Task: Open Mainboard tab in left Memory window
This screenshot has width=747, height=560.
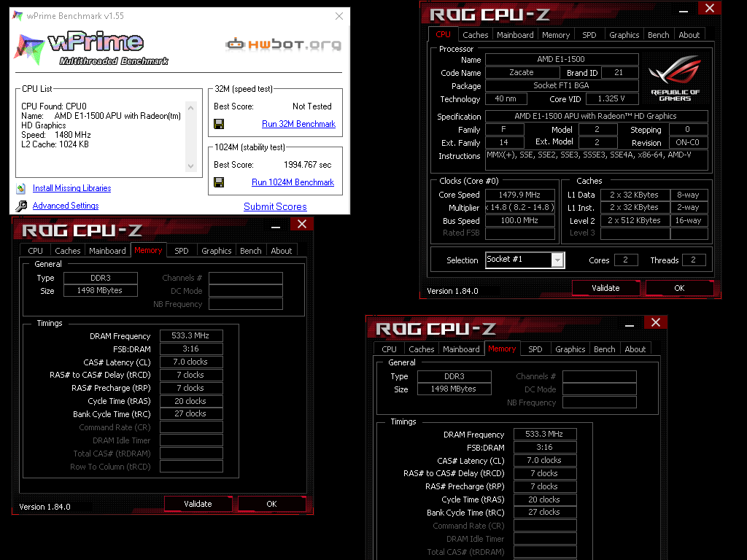Action: tap(107, 251)
